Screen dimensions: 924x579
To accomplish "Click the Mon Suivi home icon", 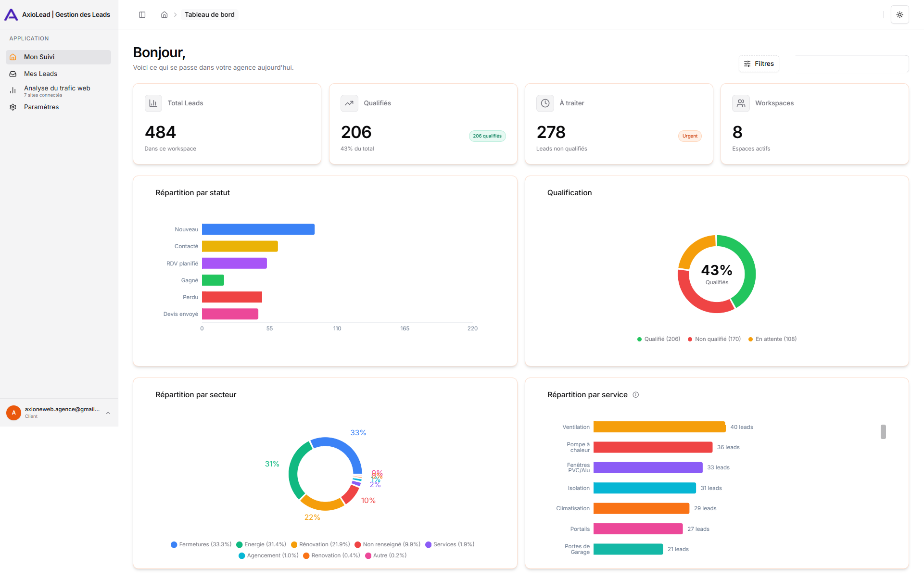I will tap(13, 57).
